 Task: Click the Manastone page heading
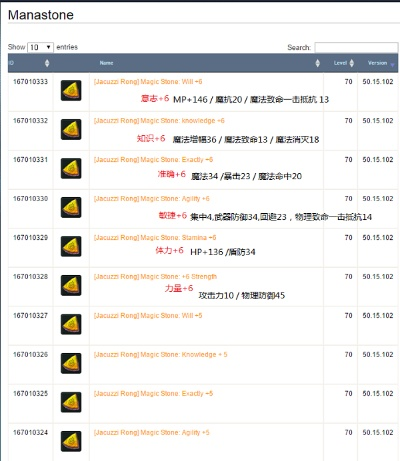pos(41,15)
